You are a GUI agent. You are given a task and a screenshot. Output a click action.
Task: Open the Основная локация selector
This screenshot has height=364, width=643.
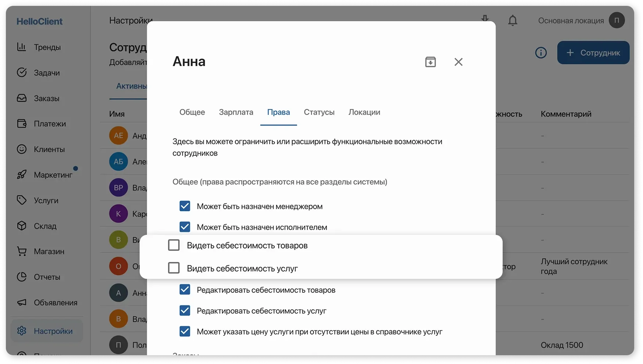pyautogui.click(x=570, y=21)
